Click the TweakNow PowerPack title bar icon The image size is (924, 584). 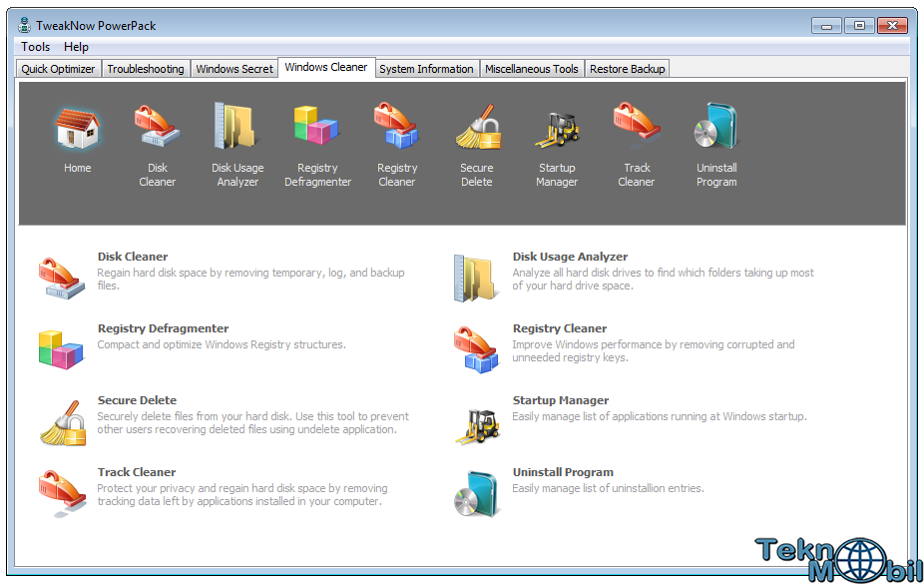click(x=24, y=25)
